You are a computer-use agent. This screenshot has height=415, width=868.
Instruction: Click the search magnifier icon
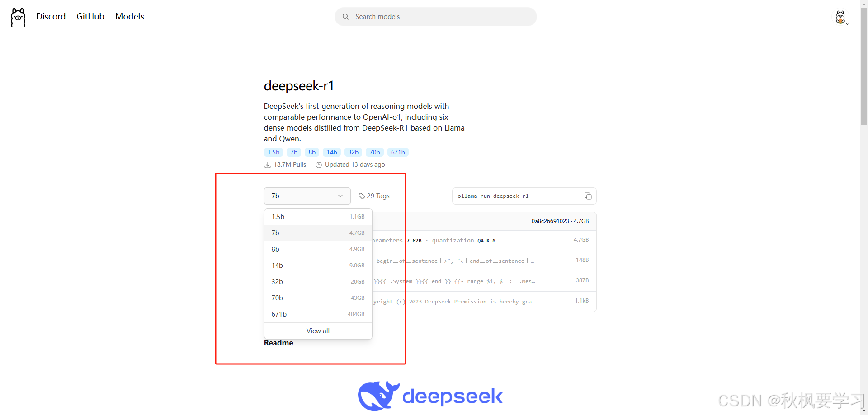(x=346, y=17)
